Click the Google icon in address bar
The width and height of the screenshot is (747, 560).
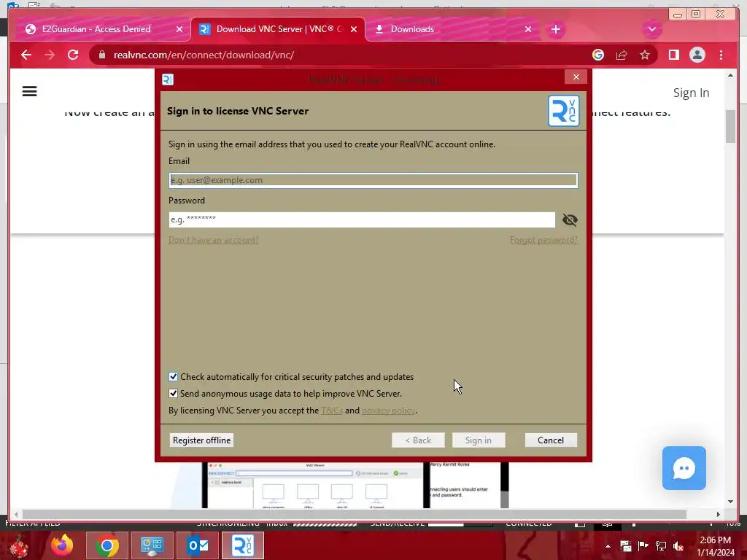click(x=598, y=55)
